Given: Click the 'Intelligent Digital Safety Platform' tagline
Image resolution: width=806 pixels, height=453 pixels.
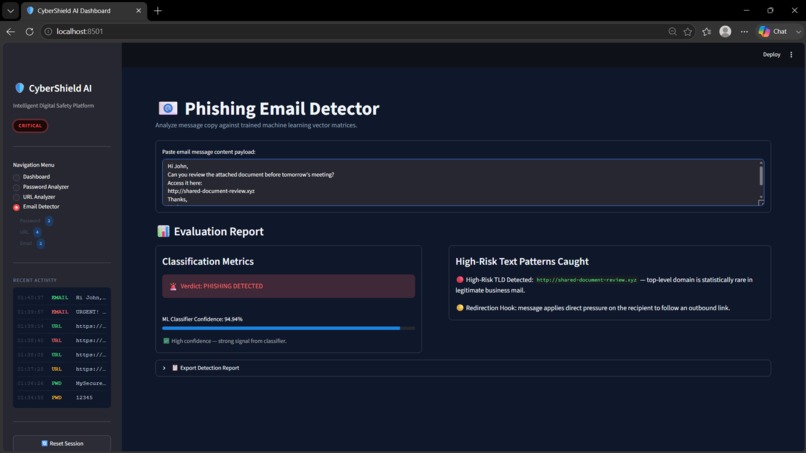Looking at the screenshot, I should click(53, 105).
